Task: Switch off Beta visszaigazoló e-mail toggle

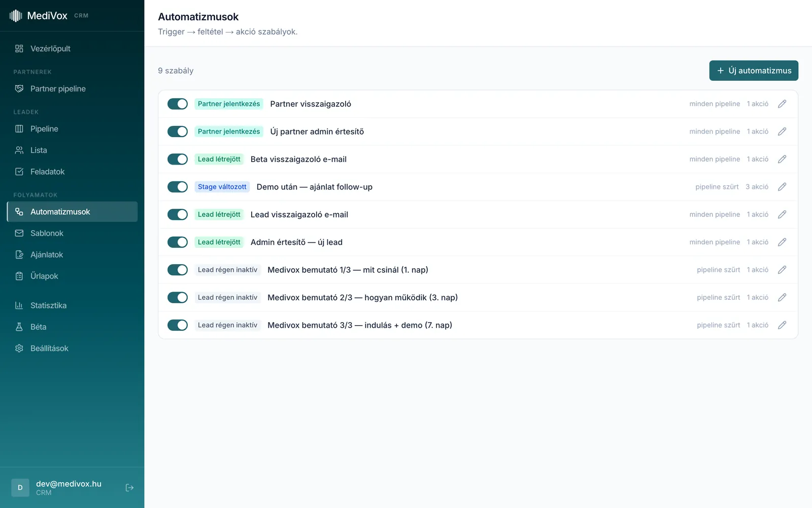Action: 178,159
